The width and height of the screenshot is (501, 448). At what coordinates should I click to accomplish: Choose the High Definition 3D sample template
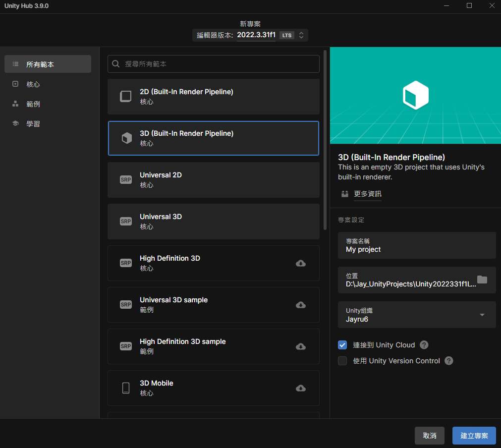[214, 346]
